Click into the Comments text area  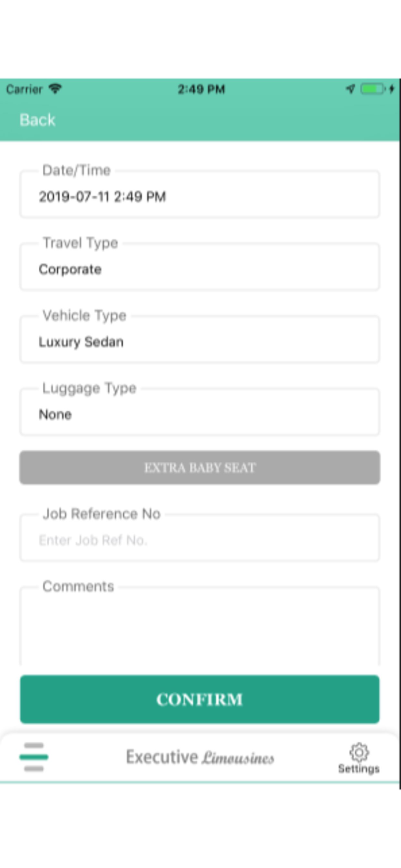click(x=200, y=628)
